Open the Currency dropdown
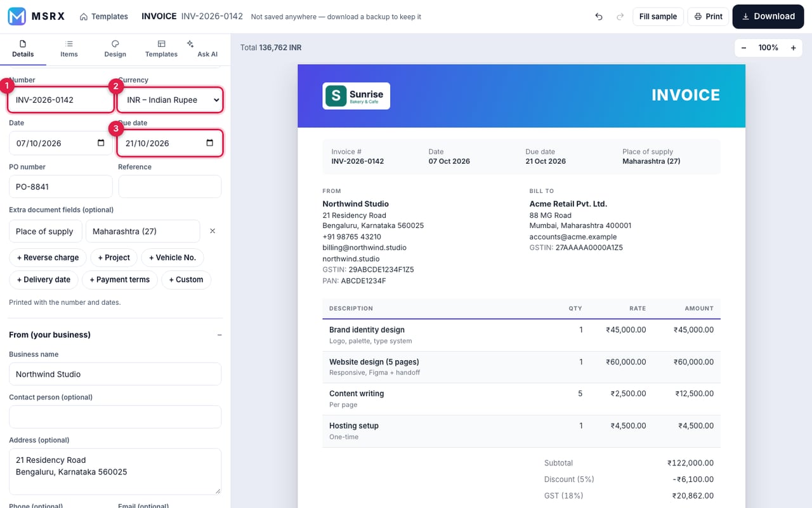The height and width of the screenshot is (508, 812). 170,100
